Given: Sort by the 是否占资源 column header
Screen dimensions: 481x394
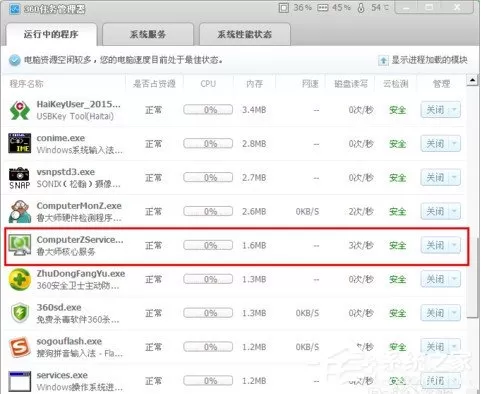Looking at the screenshot, I should click(x=154, y=84).
